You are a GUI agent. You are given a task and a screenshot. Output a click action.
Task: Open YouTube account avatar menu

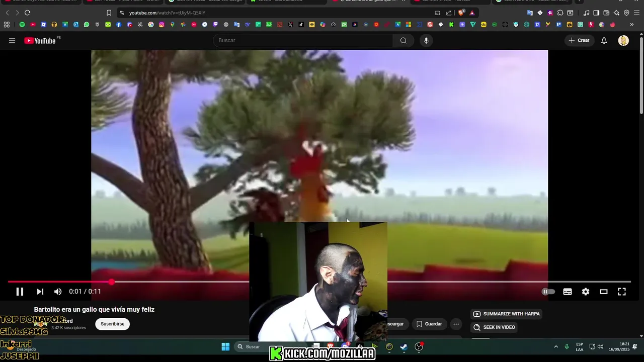[x=623, y=41]
